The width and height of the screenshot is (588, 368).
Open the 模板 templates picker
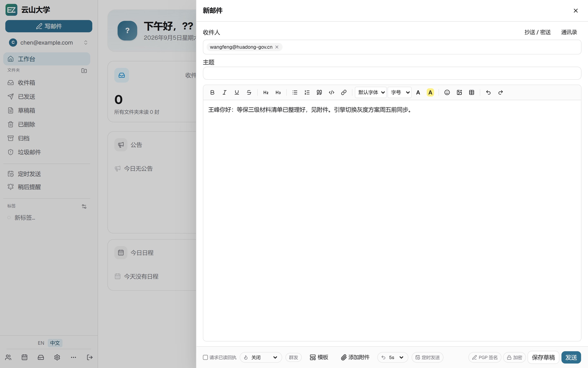coord(319,358)
